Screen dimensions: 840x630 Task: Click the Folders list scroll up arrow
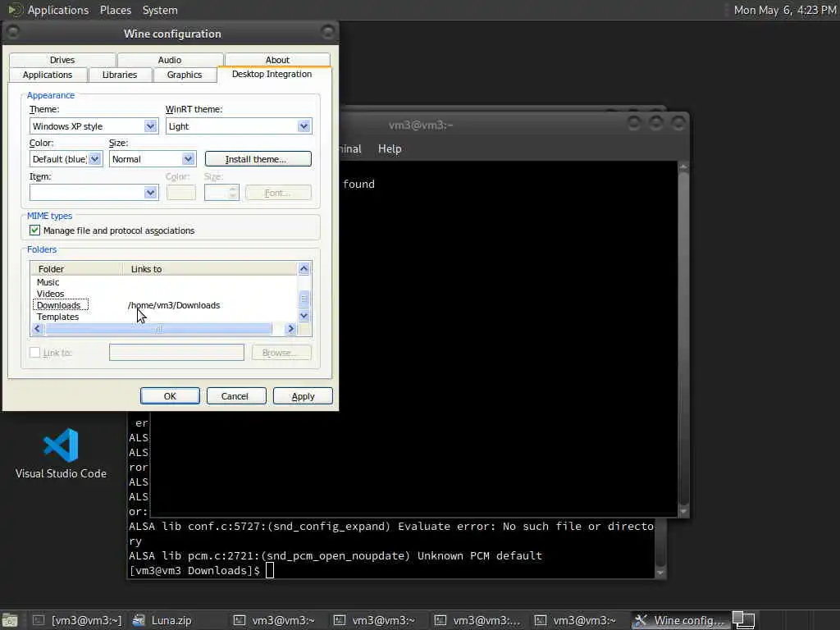pos(304,268)
